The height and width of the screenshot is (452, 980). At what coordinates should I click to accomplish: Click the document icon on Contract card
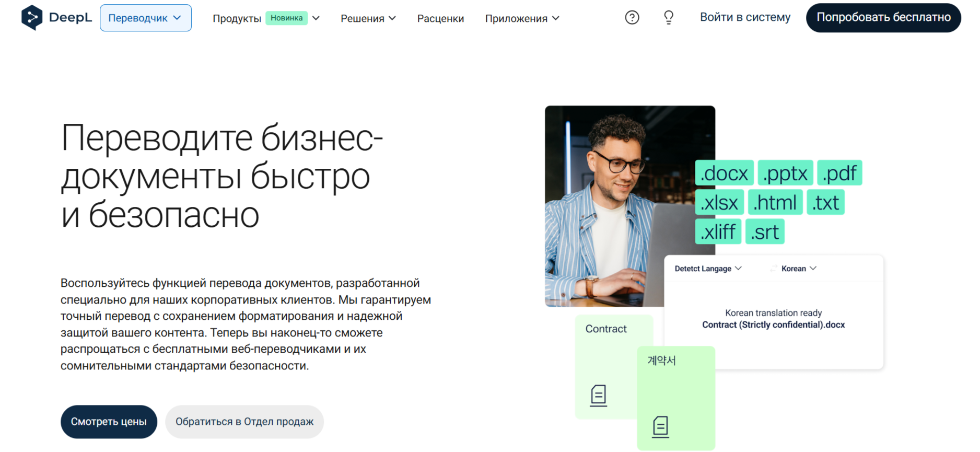599,396
